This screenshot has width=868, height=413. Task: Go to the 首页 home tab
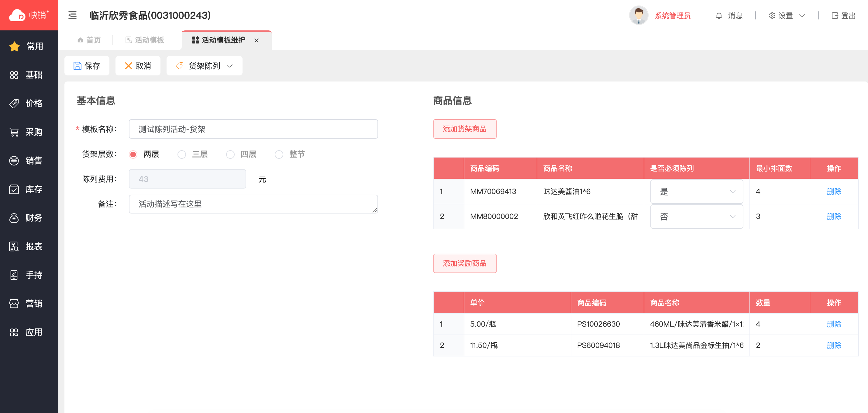coord(89,40)
